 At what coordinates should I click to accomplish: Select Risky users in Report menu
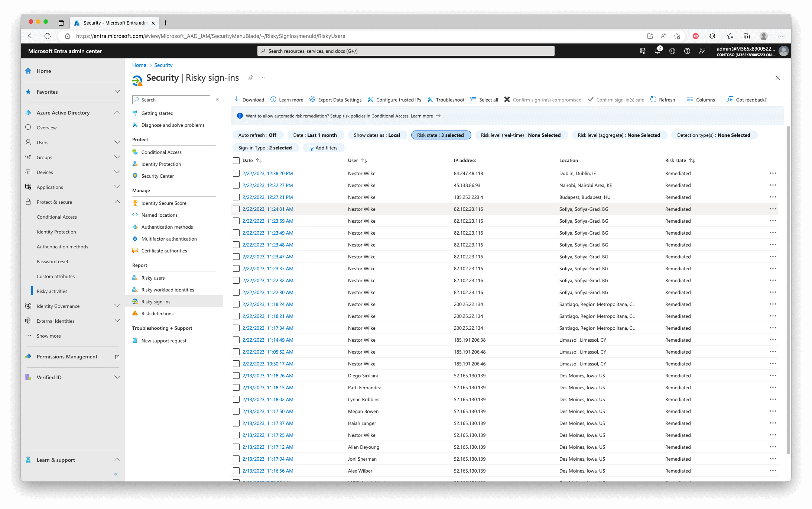pyautogui.click(x=153, y=278)
